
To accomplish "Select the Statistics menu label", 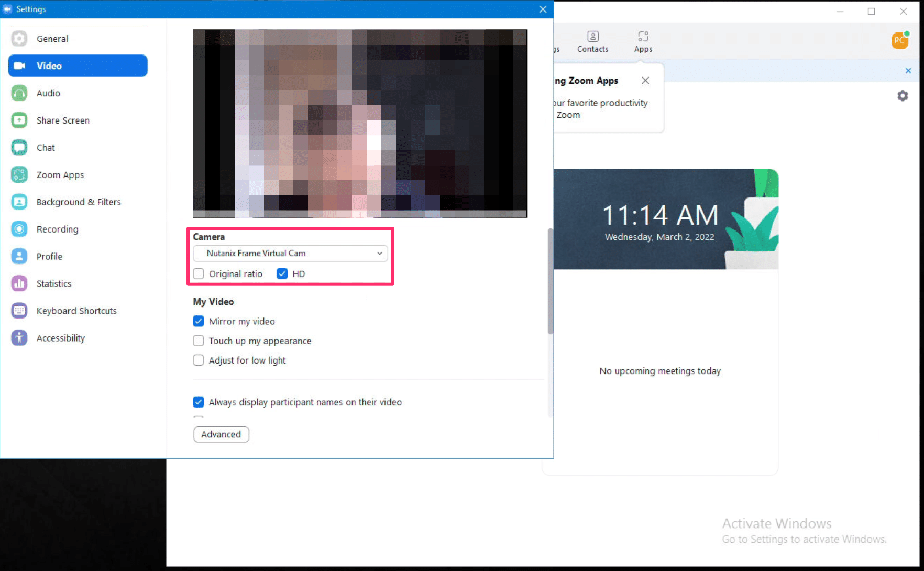I will [54, 283].
